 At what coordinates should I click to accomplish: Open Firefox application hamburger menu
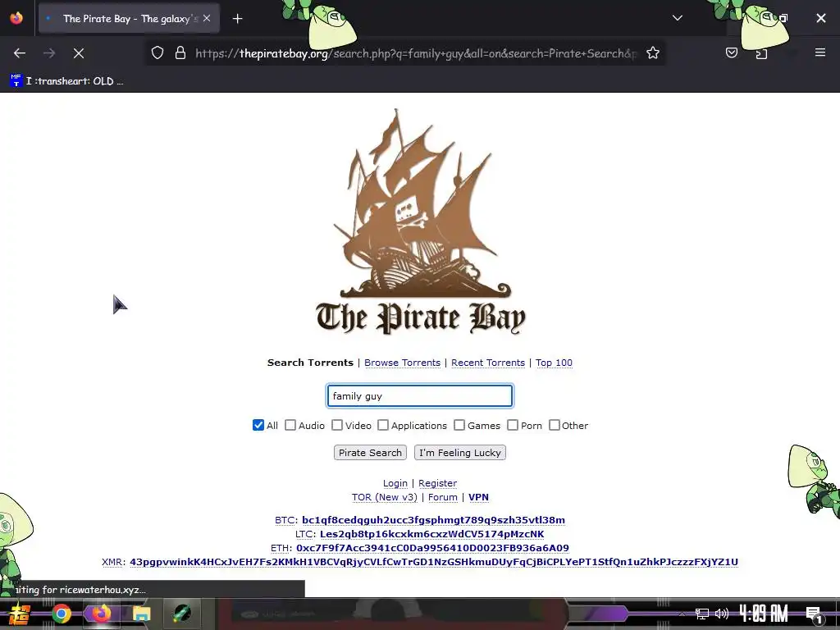820,52
